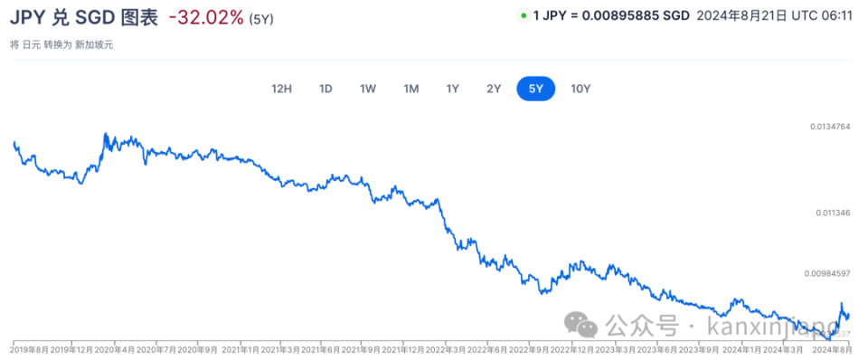Click the 0.0134764 y-axis value
868x361 pixels.
(830, 127)
